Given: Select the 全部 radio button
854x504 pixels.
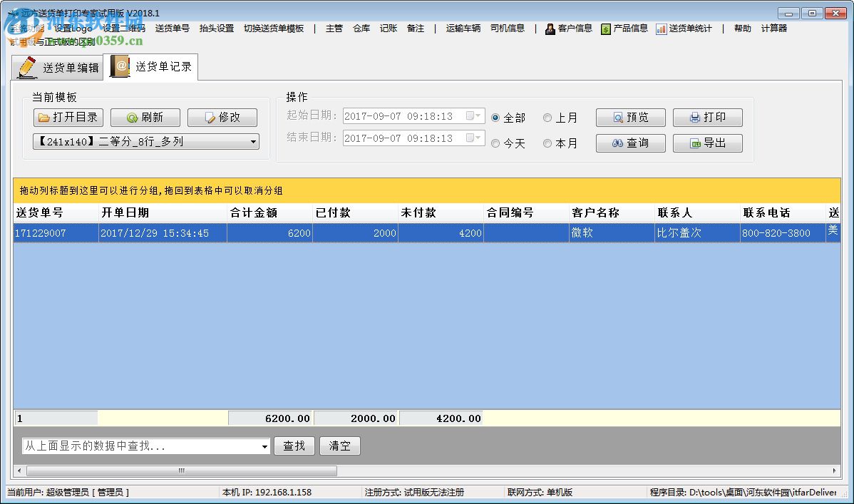Looking at the screenshot, I should (496, 117).
